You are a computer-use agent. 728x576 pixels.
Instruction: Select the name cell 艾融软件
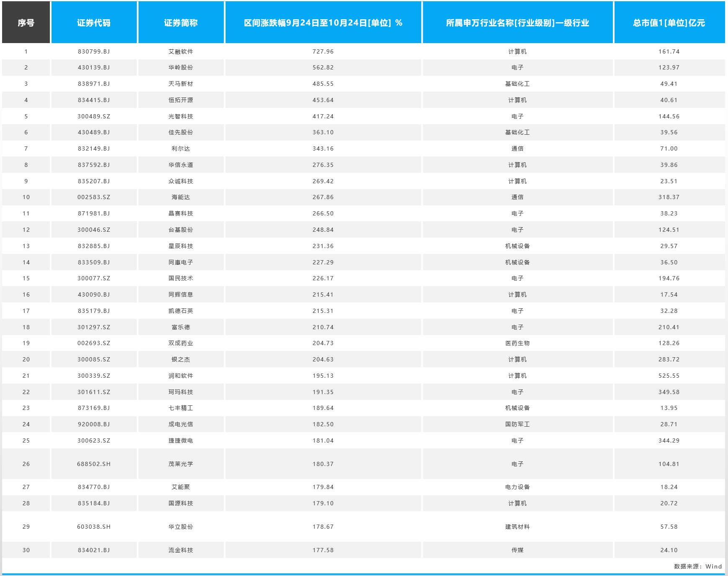click(x=181, y=51)
